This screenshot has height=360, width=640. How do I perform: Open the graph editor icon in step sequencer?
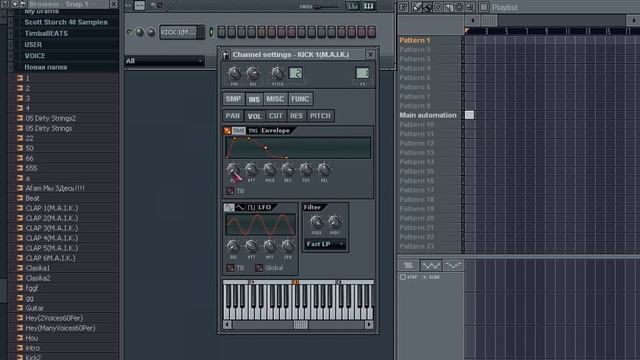tap(353, 6)
